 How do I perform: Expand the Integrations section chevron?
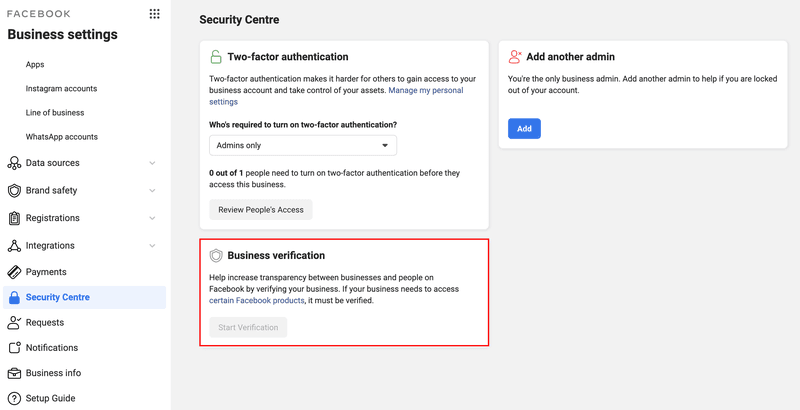152,246
